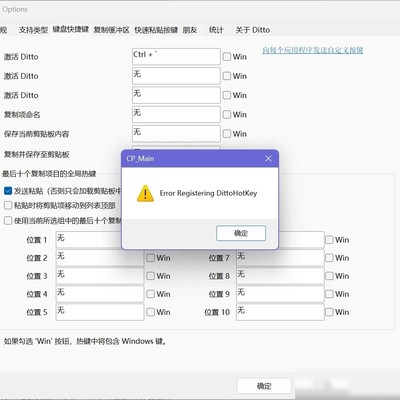Focus the 复制项命名 hotkey field
The image size is (400, 400).
coord(176,114)
